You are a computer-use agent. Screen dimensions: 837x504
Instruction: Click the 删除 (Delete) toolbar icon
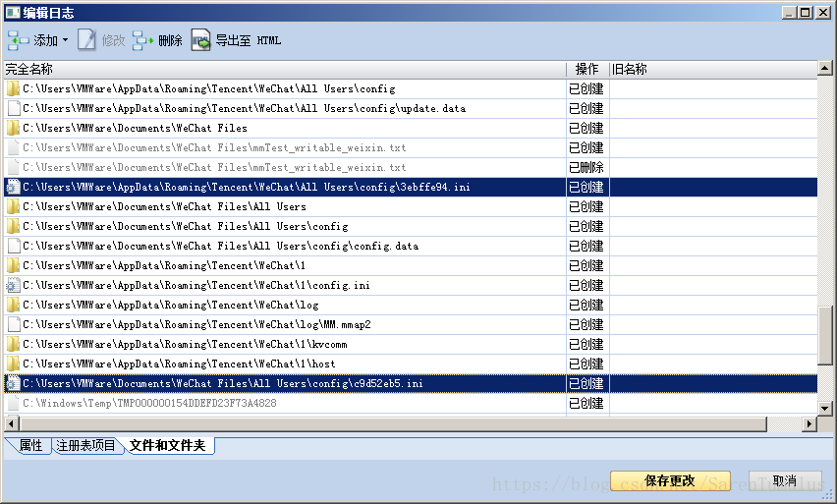pyautogui.click(x=142, y=40)
